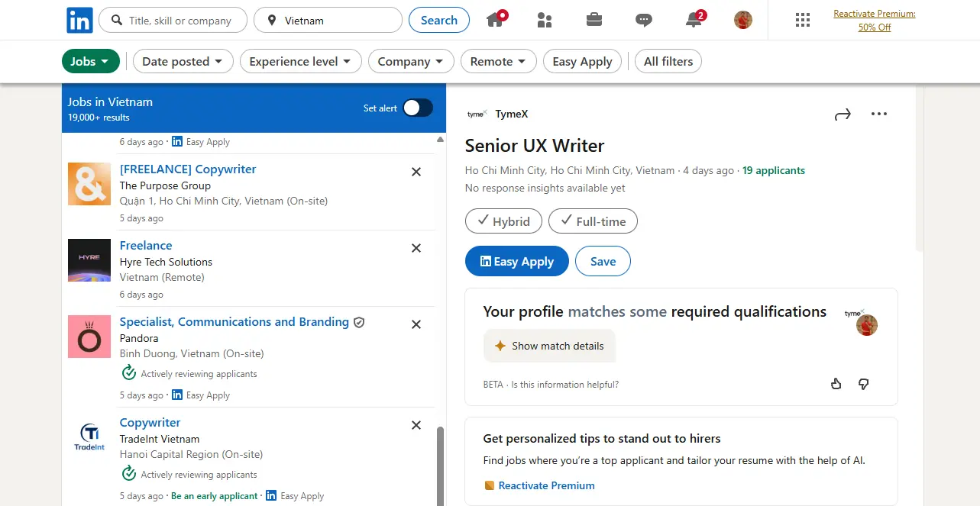The image size is (980, 506).
Task: Click Hanoi Capital Region (On-site) text
Action: coord(191,454)
